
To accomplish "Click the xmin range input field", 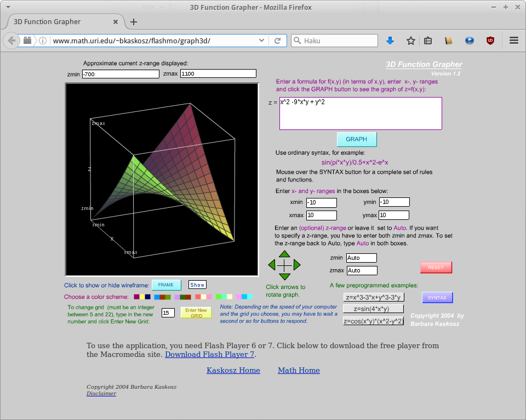I will 321,202.
